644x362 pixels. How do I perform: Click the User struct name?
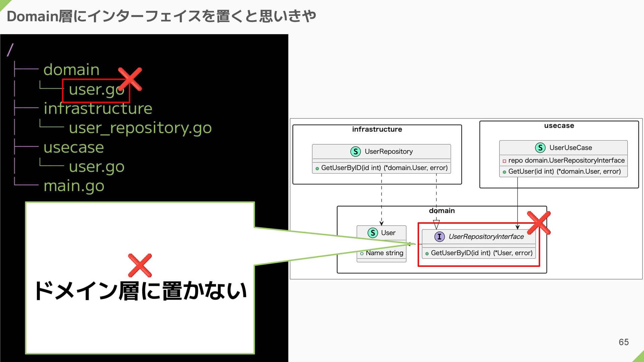(x=388, y=233)
